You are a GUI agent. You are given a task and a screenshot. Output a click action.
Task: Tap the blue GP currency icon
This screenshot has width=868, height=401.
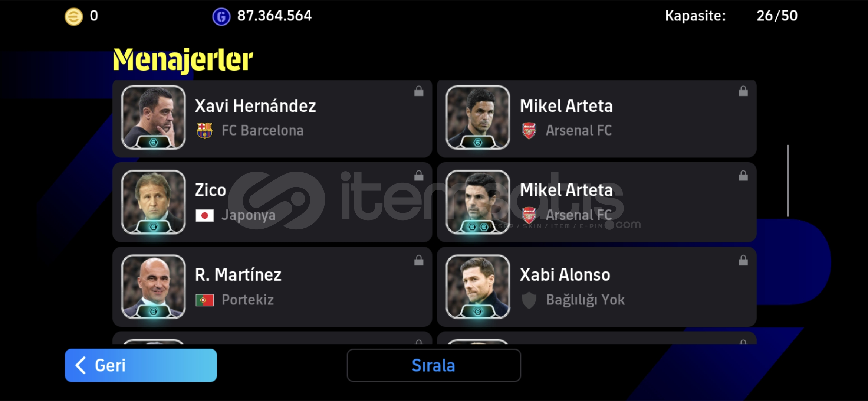[221, 17]
